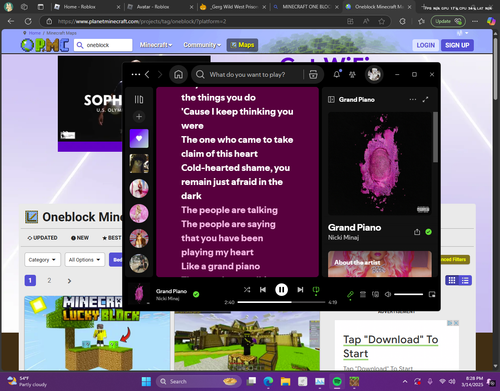Click saved checkmark in bottom player bar
This screenshot has width=500, height=391.
[x=196, y=294]
